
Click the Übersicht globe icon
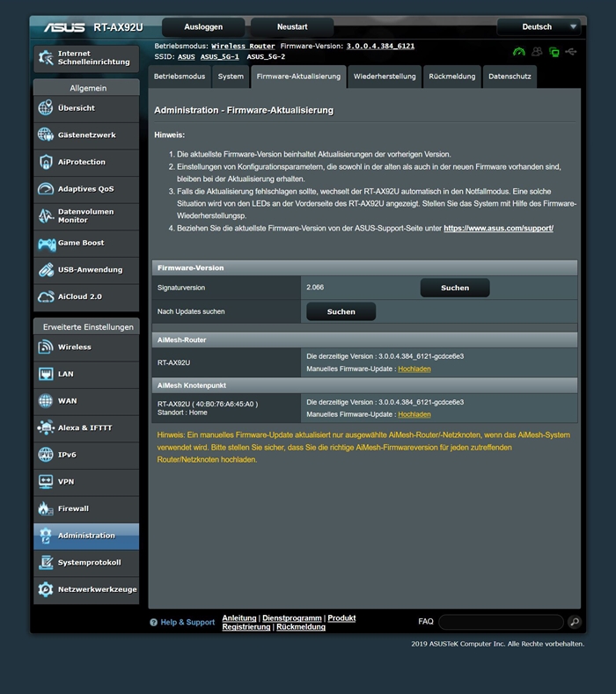(x=46, y=107)
